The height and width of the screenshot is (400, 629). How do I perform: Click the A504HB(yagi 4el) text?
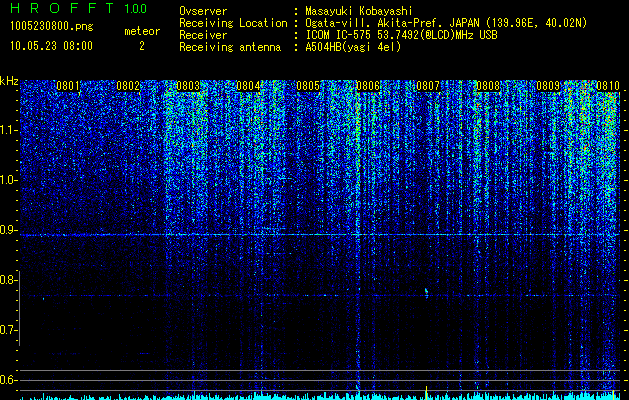353,47
